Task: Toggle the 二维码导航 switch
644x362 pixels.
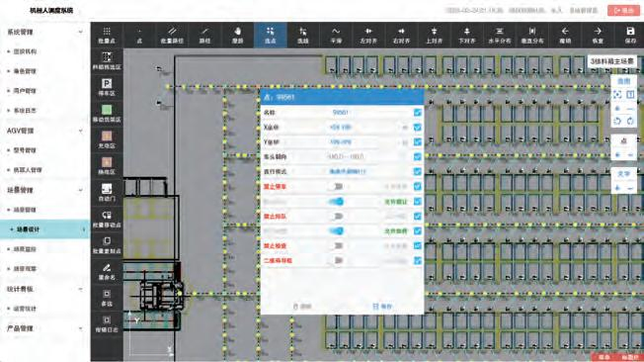Action: [337, 261]
